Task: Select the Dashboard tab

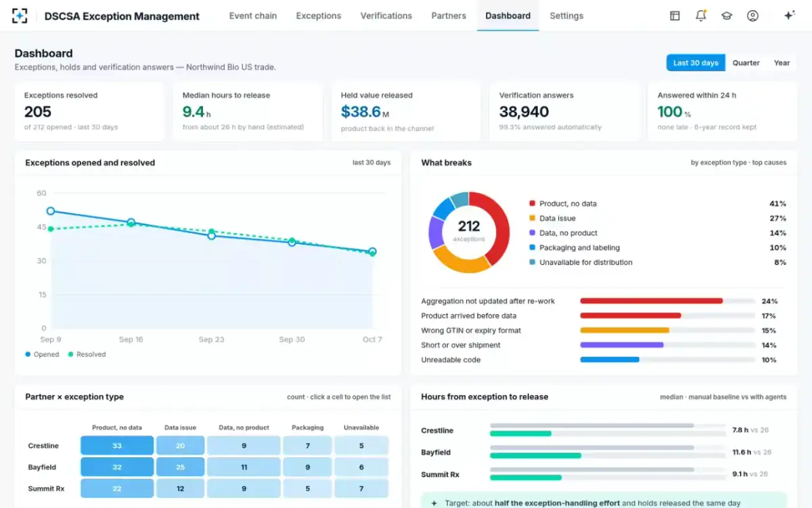Action: coord(508,16)
